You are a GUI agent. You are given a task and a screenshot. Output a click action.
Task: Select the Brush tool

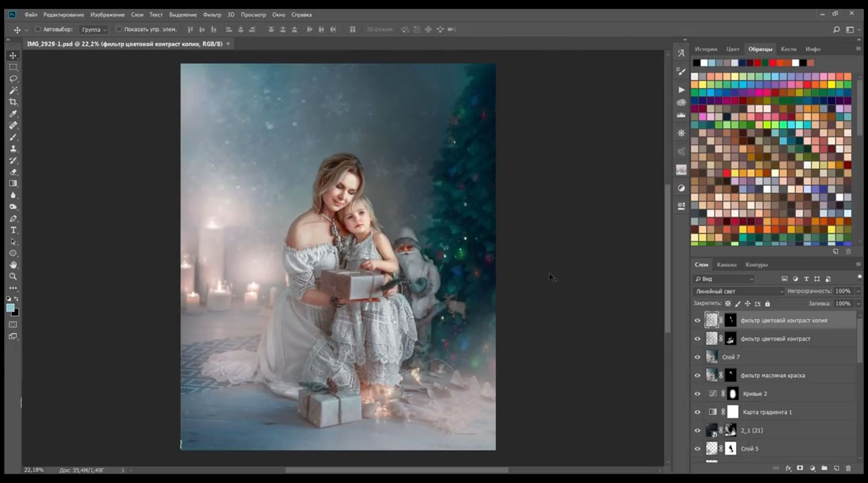13,137
